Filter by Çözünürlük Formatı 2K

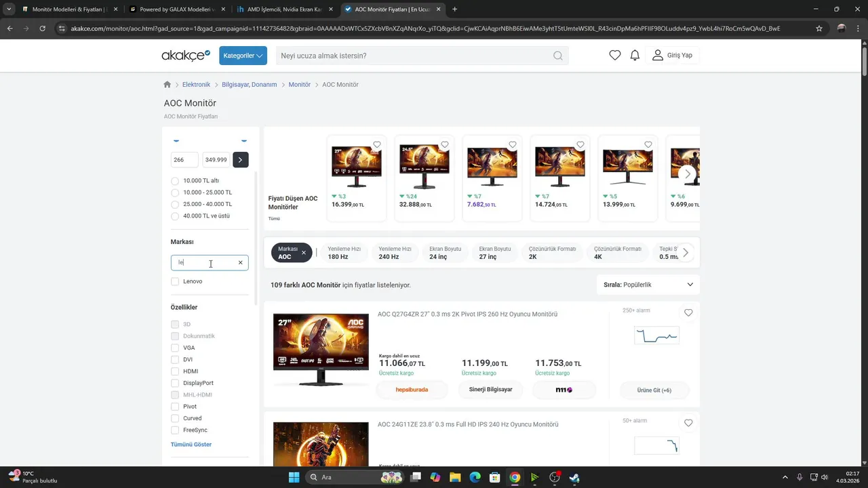552,253
